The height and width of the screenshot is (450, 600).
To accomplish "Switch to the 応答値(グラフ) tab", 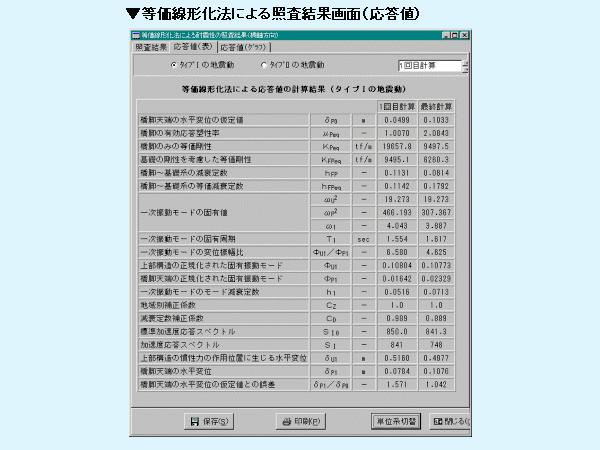I will (x=245, y=47).
